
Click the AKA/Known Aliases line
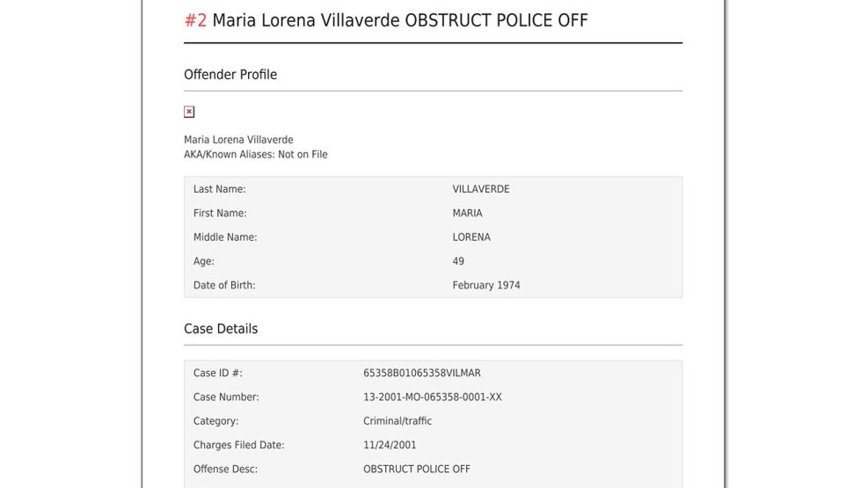[256, 155]
